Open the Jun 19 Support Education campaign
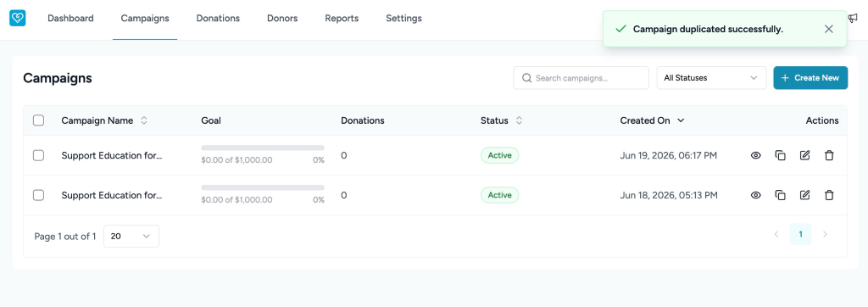Screen dimensions: 868x307 coord(112,156)
